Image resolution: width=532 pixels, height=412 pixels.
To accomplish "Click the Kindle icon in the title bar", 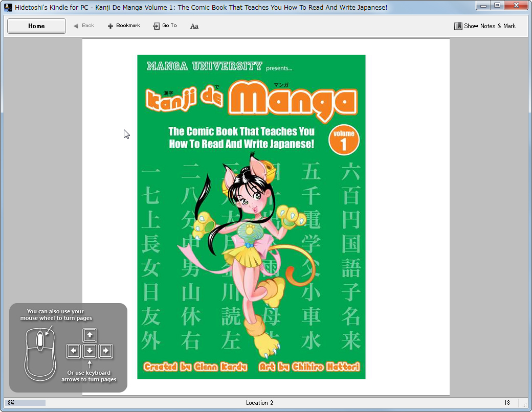I will (x=7, y=6).
